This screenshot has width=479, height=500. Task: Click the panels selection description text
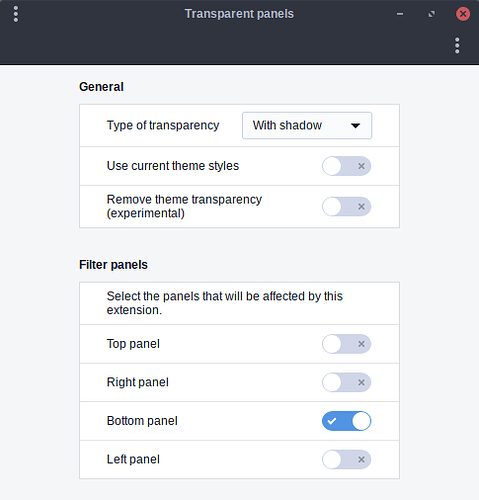pos(225,303)
